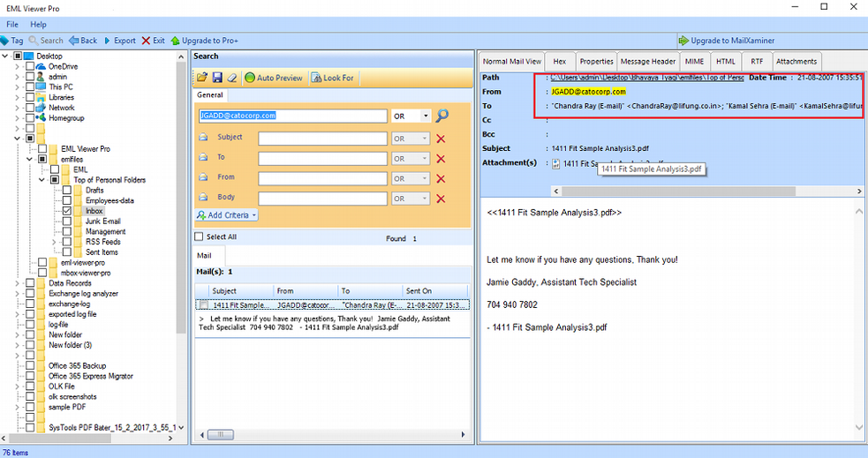Sort results by Subject column
The height and width of the screenshot is (458, 868).
[x=241, y=291]
